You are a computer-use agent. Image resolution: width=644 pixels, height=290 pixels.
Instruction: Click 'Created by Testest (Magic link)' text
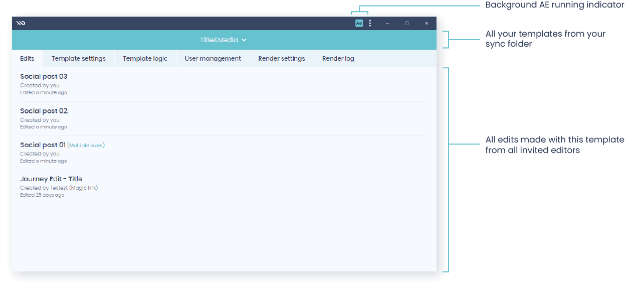(x=59, y=188)
